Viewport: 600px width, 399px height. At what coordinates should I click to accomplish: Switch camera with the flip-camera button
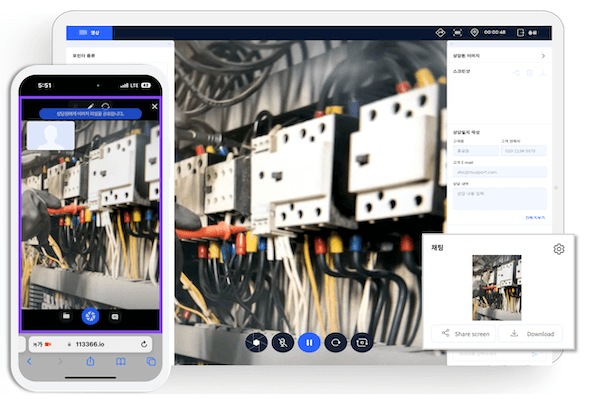[x=362, y=342]
